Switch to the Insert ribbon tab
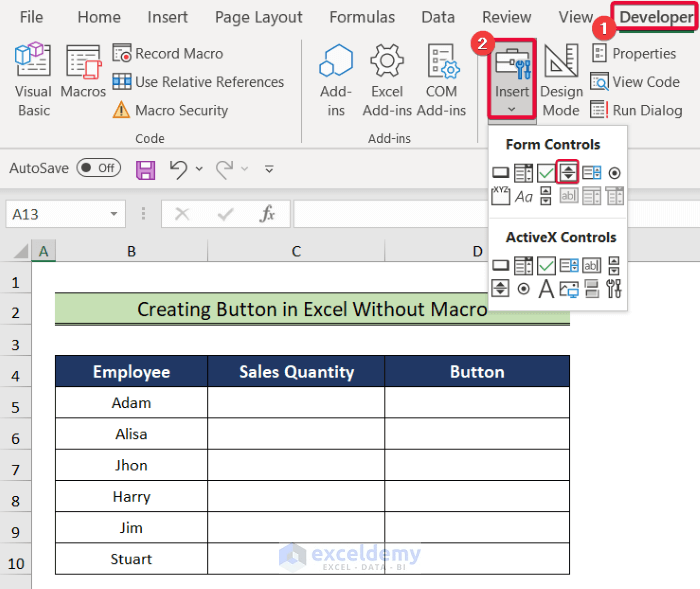The width and height of the screenshot is (700, 589). [x=167, y=17]
